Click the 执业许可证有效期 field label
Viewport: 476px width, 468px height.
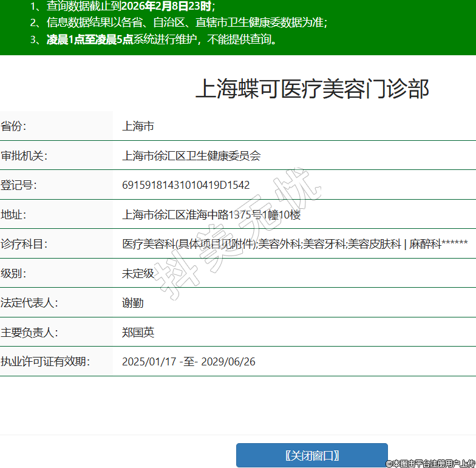click(45, 362)
